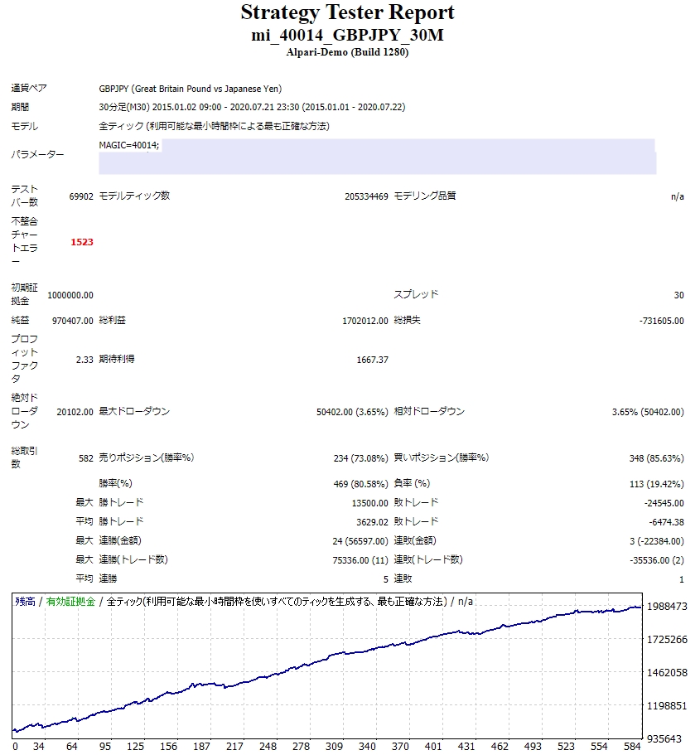
Task: Click the chart x-axis label 309
Action: tap(334, 747)
